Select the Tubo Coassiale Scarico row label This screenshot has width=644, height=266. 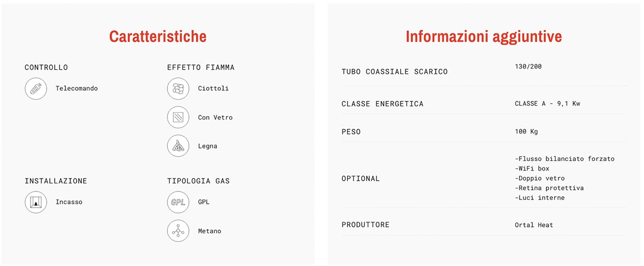coord(394,72)
